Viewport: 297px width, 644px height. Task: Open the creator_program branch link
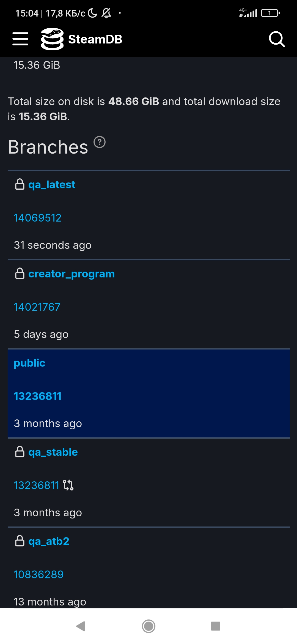(x=71, y=274)
